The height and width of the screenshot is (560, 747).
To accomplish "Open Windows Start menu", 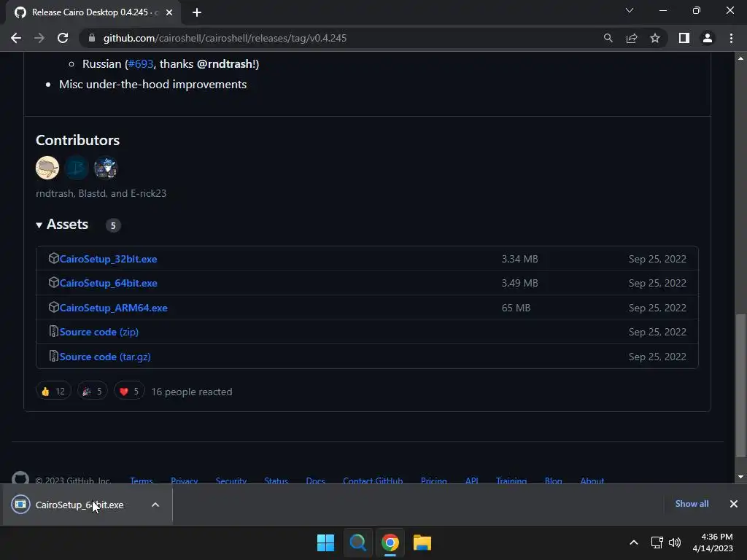I will pos(326,542).
